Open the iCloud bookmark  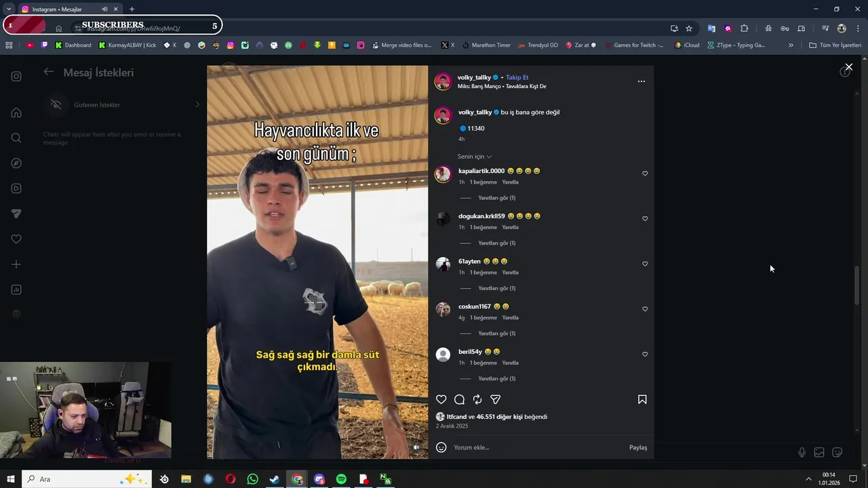687,45
